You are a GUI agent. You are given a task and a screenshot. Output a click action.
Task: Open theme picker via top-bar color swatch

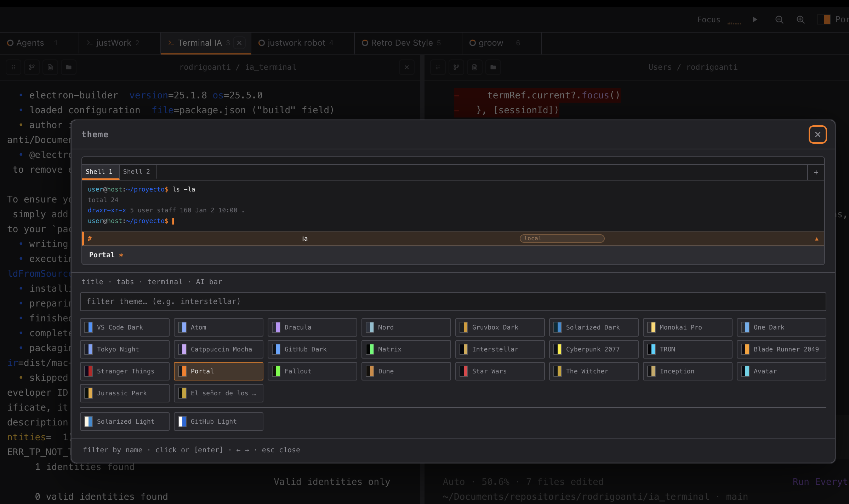[x=824, y=20]
